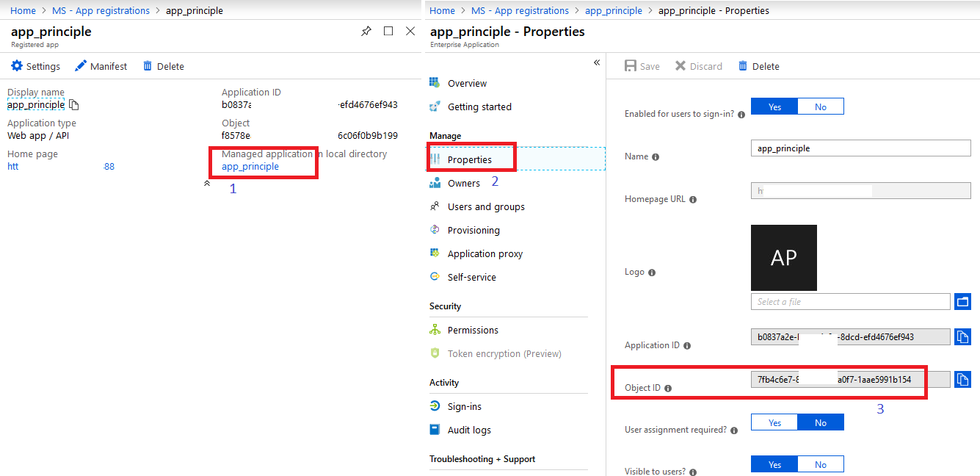
Task: Go to app_principle in the right breadcrumb
Action: tap(614, 10)
